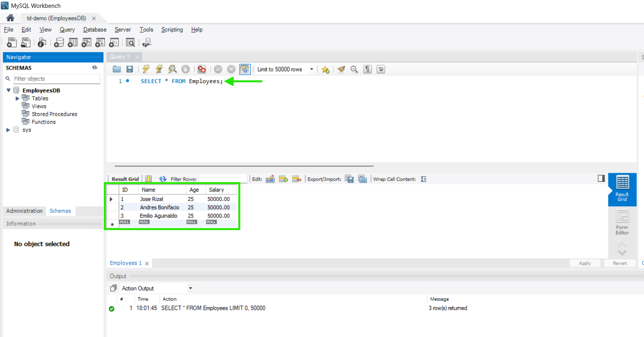Image resolution: width=644 pixels, height=337 pixels.
Task: Click the Export recordset icon
Action: [x=349, y=179]
